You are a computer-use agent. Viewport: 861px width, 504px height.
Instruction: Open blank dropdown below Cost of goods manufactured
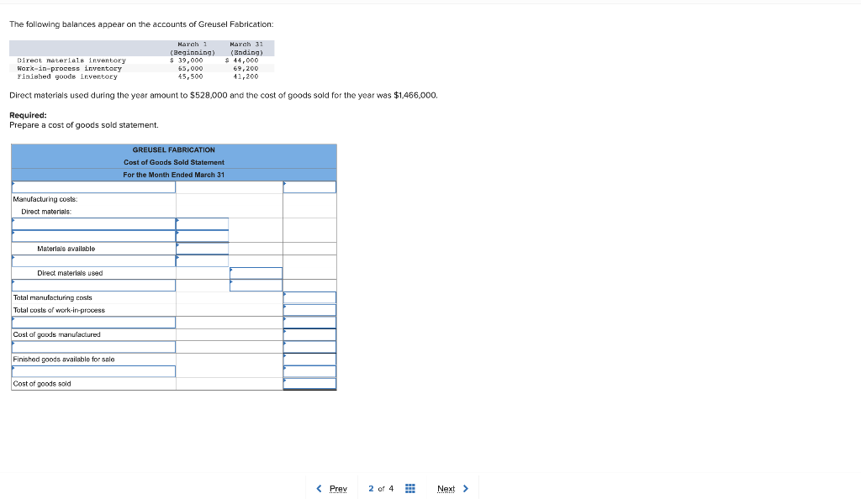click(x=94, y=347)
